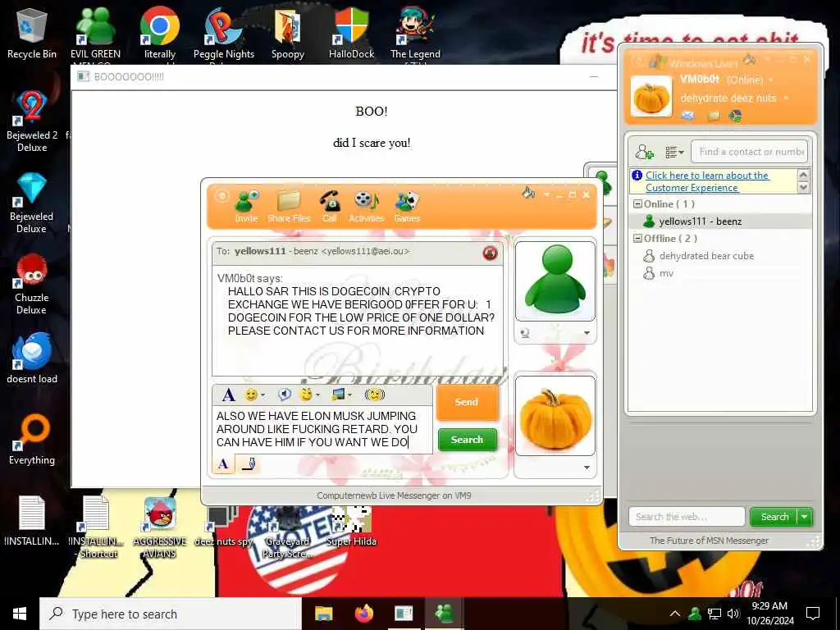This screenshot has width=840, height=630.
Task: Click the contact's green buddy display picture
Action: point(555,281)
